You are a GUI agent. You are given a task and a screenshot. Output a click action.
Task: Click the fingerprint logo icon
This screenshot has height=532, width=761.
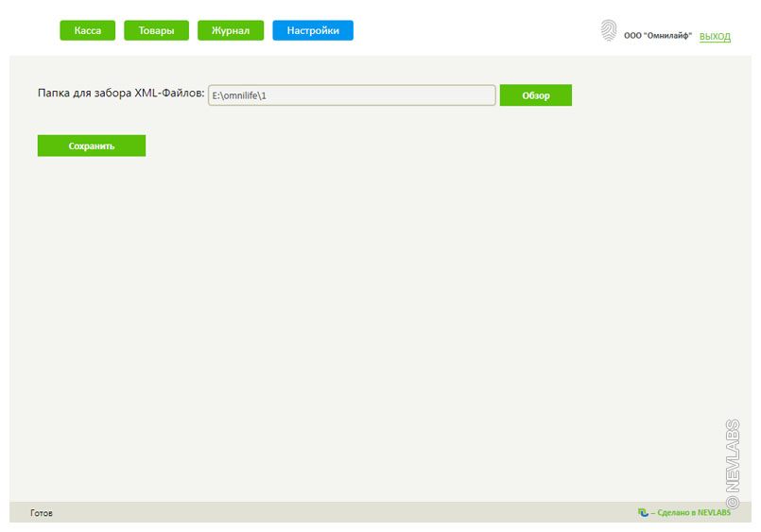coord(608,31)
